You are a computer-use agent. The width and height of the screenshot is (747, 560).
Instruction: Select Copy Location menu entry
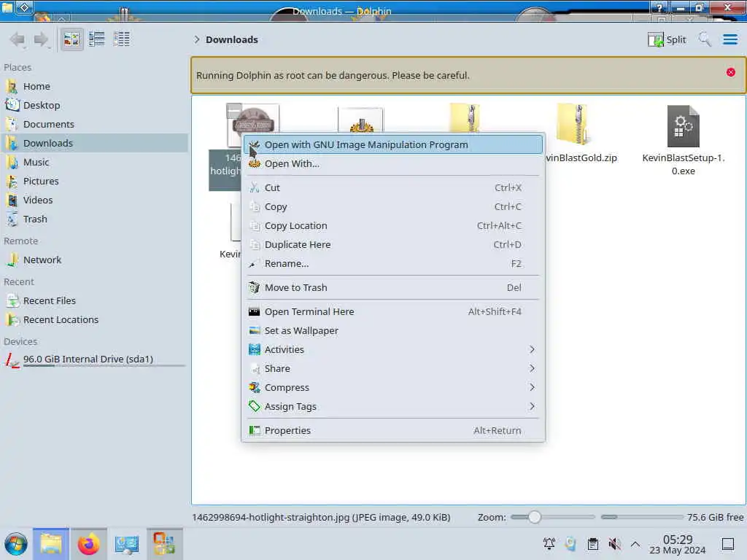(x=393, y=226)
